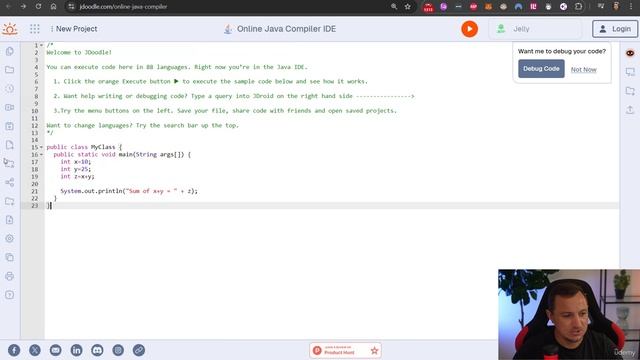Open the settings gear icon in left sidebar

[x=10, y=238]
